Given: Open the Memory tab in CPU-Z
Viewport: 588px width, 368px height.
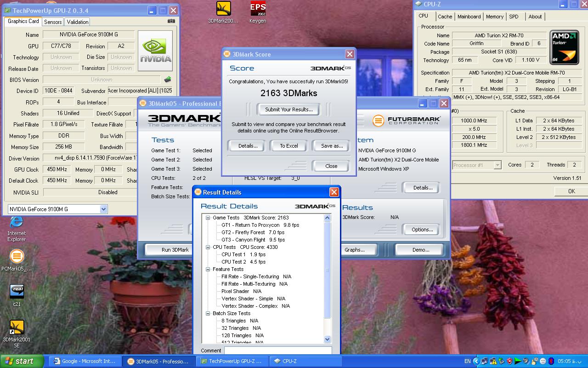Looking at the screenshot, I should click(495, 17).
